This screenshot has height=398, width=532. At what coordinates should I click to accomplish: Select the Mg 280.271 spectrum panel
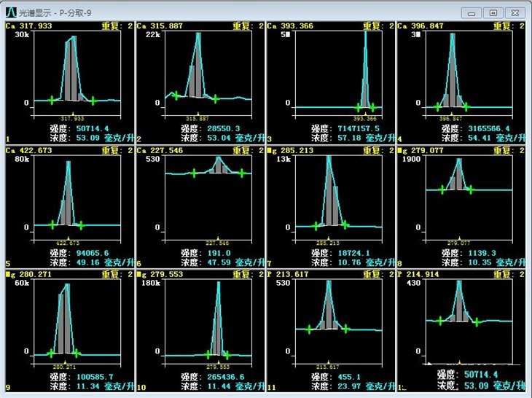coord(69,331)
